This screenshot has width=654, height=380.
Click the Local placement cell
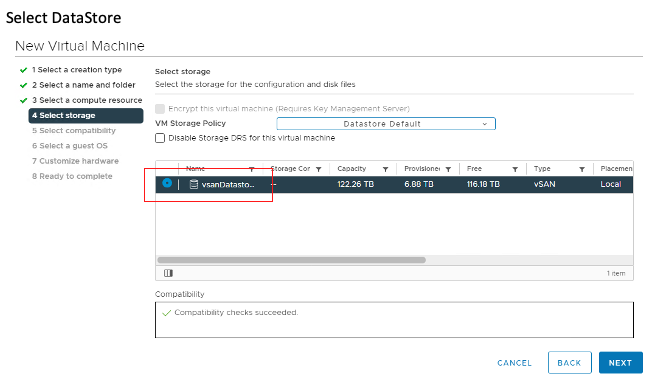pyautogui.click(x=611, y=184)
